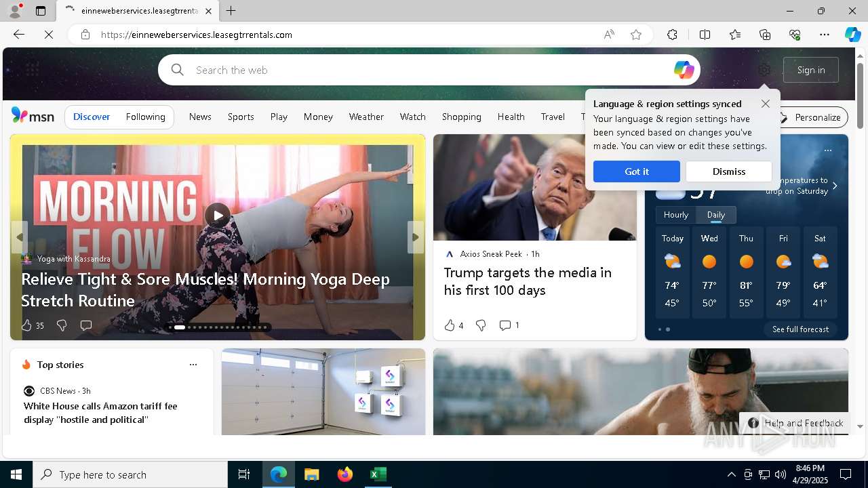The width and height of the screenshot is (868, 488).
Task: Open the Weather section
Action: coord(366,117)
